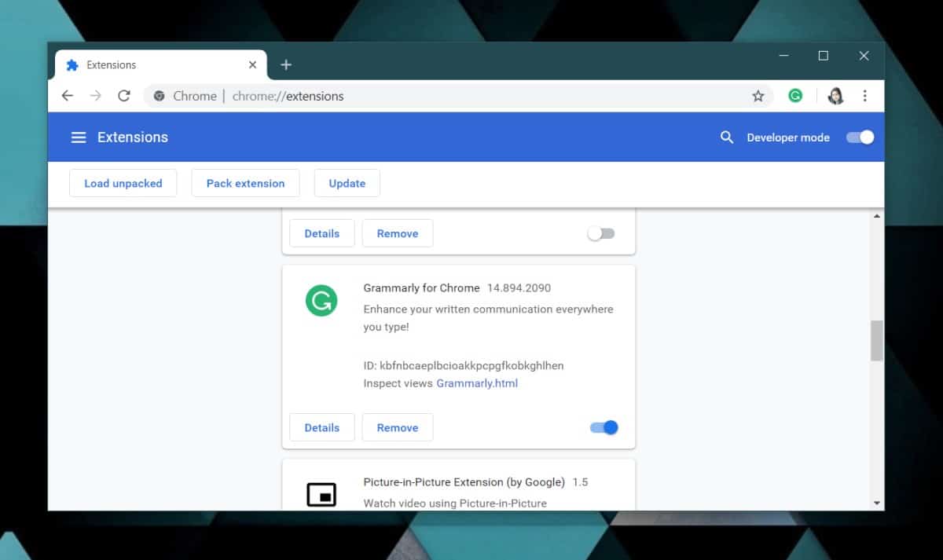Enable the topmost disabled extension
The image size is (943, 560).
601,233
